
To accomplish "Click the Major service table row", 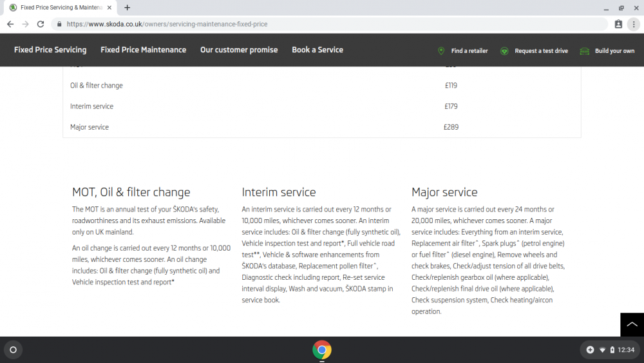I will pos(321,127).
